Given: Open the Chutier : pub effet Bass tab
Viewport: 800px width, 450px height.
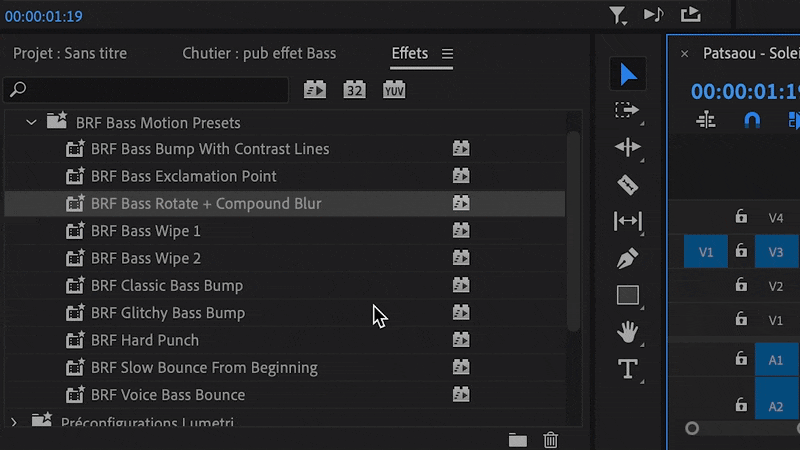Looking at the screenshot, I should pos(259,54).
